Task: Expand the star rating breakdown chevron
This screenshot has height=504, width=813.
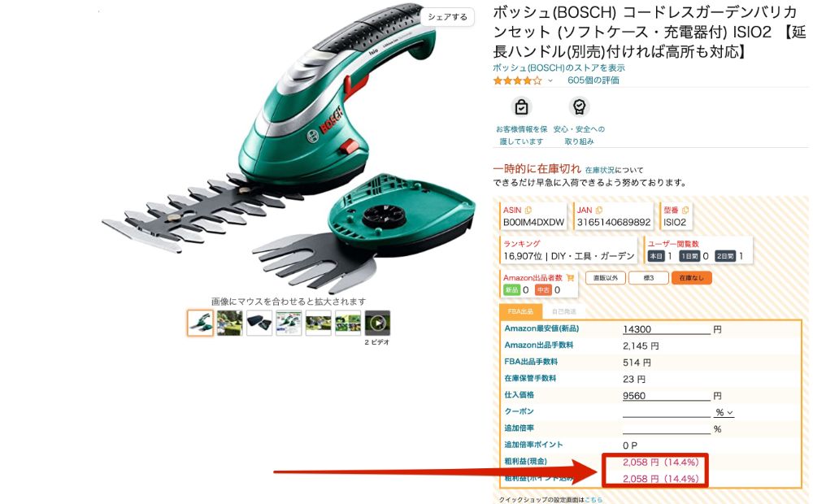Action: point(550,81)
